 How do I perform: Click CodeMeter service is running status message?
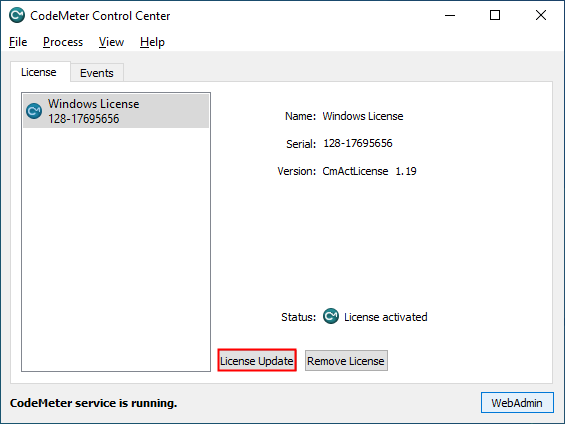point(93,403)
